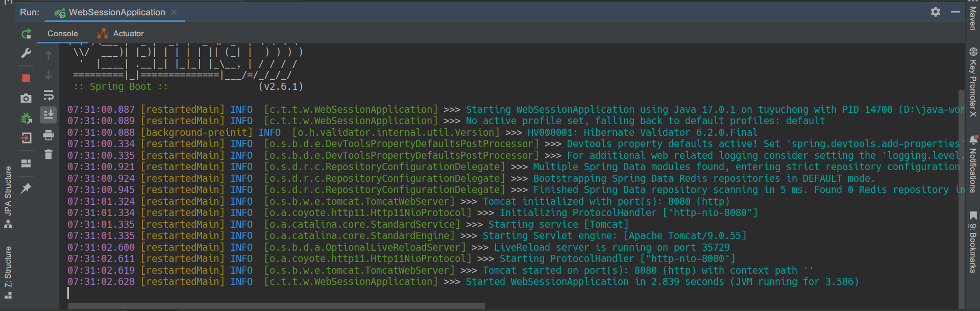Select the Console tab
This screenshot has height=311, width=980.
click(63, 34)
